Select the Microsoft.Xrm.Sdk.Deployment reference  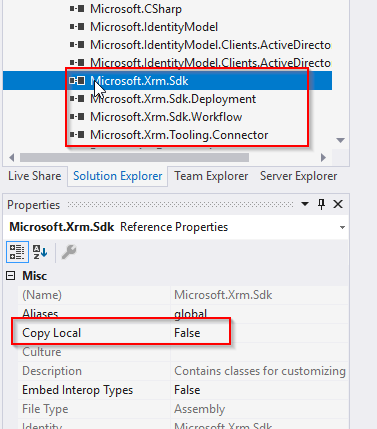click(173, 99)
